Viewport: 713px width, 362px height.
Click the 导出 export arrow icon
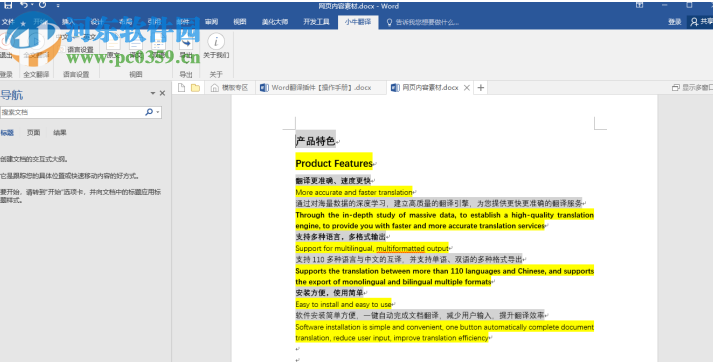tap(186, 48)
